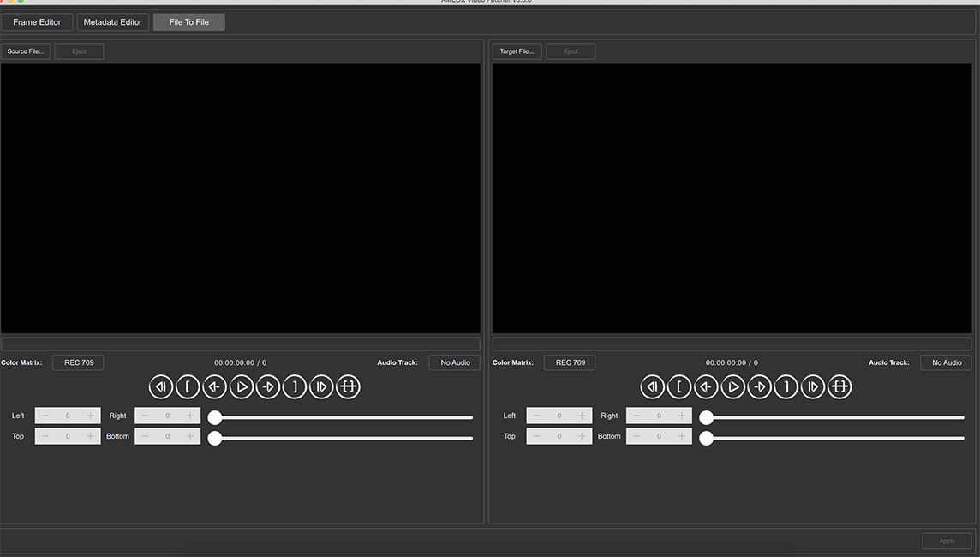The width and height of the screenshot is (980, 557).
Task: Set in-point bracket on target player
Action: tap(679, 387)
